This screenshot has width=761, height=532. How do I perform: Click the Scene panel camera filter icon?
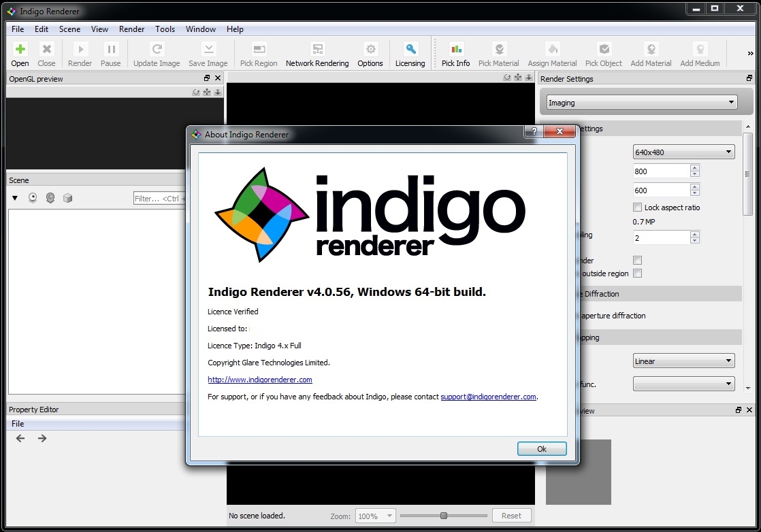coord(33,198)
